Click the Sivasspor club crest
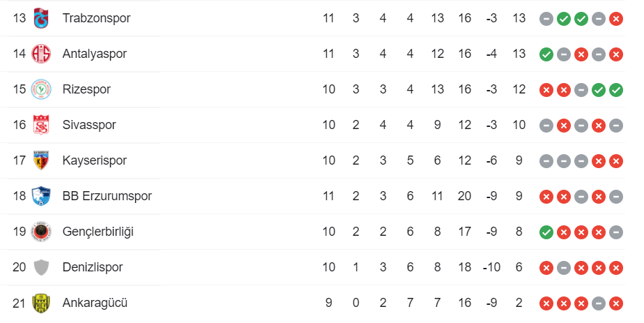Screen dimensions: 644x323 tap(42, 125)
